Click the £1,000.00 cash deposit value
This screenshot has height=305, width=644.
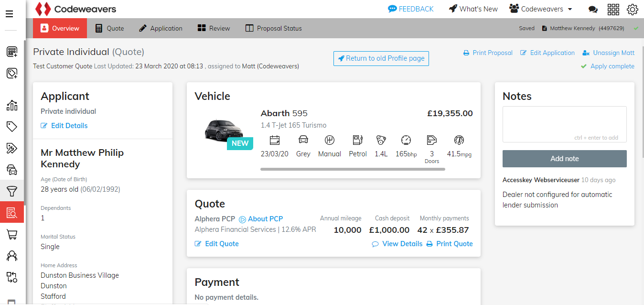pyautogui.click(x=389, y=230)
